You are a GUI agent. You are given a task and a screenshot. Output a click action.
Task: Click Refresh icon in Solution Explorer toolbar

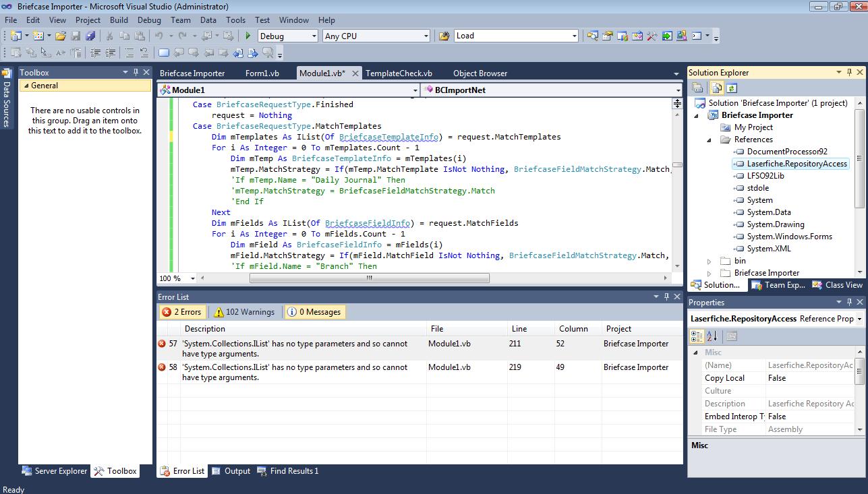click(x=732, y=88)
